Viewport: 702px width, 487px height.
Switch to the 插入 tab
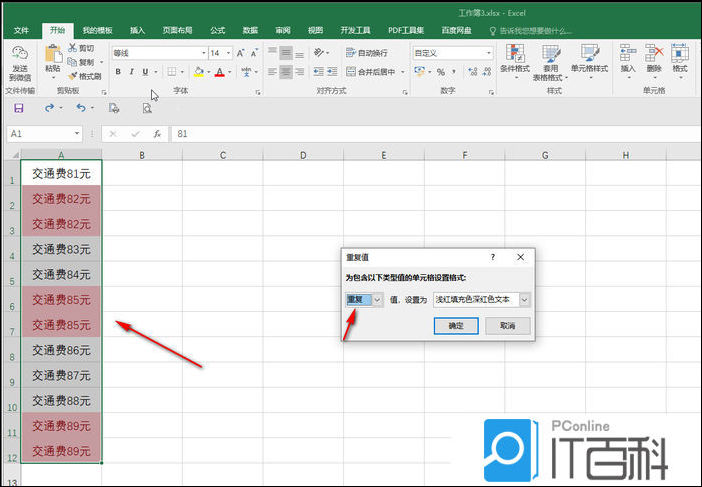(137, 30)
